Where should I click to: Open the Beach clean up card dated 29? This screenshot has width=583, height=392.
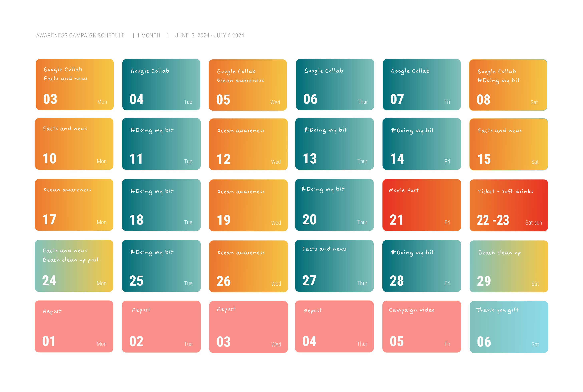(508, 266)
